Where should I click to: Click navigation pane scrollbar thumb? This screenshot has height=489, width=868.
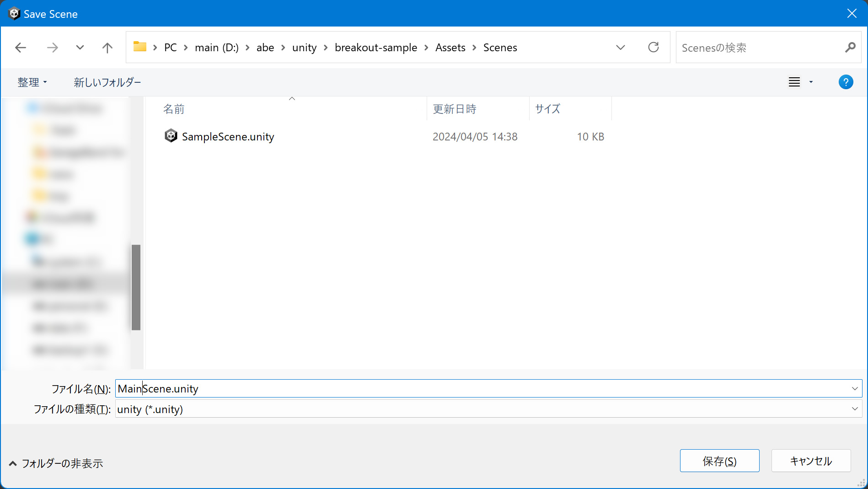(x=136, y=287)
